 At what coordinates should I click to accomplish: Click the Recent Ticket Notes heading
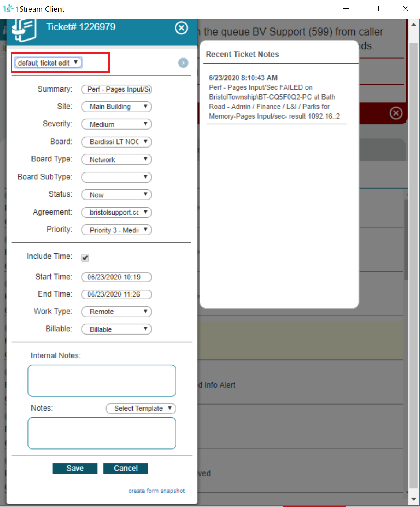242,54
